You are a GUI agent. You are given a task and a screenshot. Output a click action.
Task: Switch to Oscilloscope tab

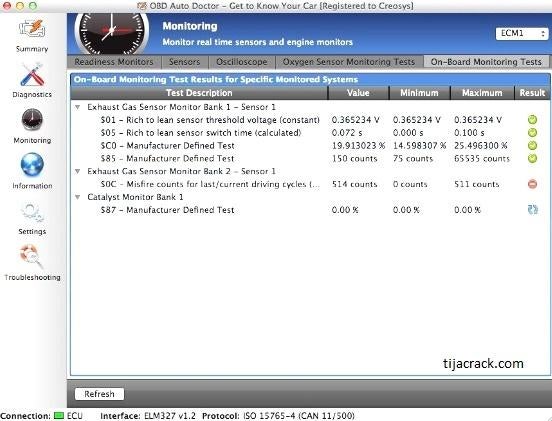click(242, 62)
